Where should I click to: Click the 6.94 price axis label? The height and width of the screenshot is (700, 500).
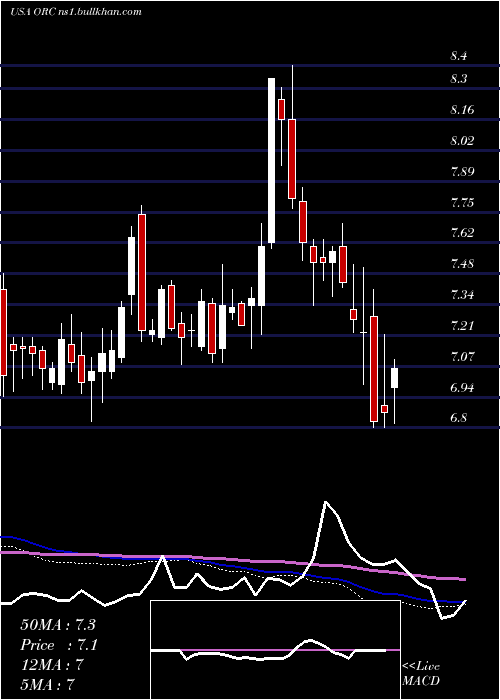click(x=462, y=388)
